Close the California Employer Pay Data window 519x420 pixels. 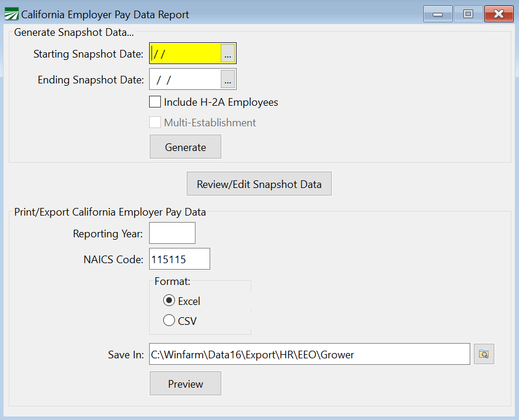tap(499, 14)
